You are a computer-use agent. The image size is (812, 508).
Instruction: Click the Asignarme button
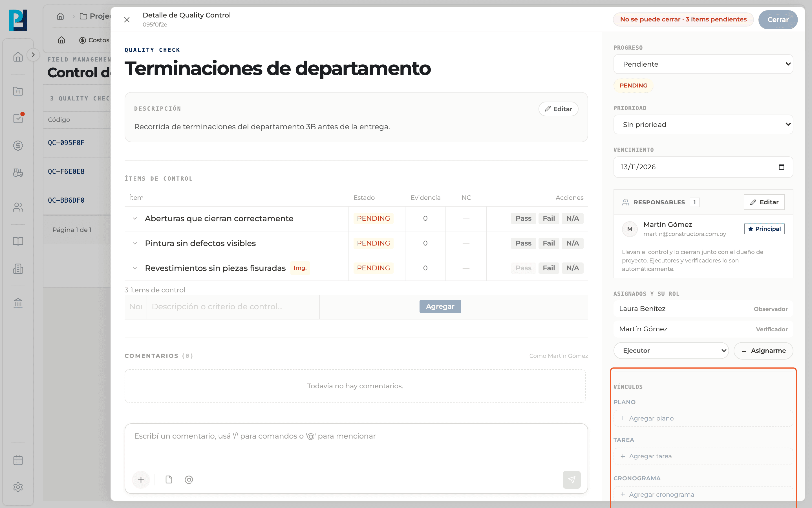(763, 351)
